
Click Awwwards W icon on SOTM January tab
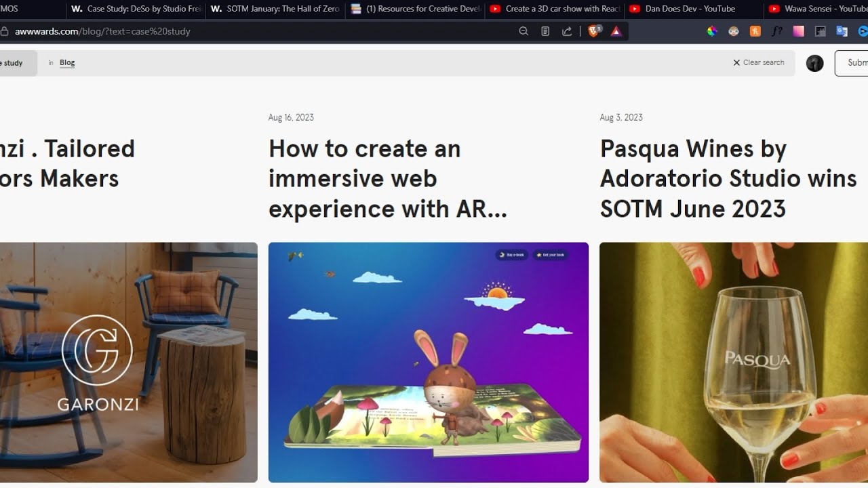tap(216, 9)
